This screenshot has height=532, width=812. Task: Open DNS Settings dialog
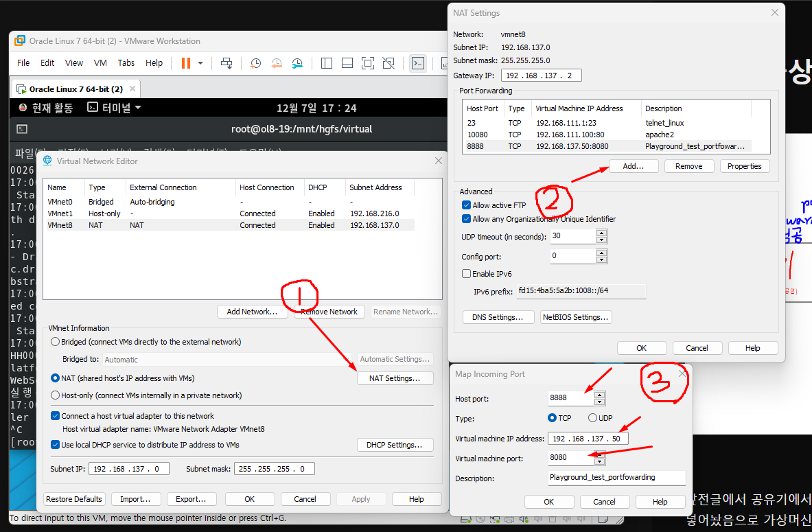498,317
